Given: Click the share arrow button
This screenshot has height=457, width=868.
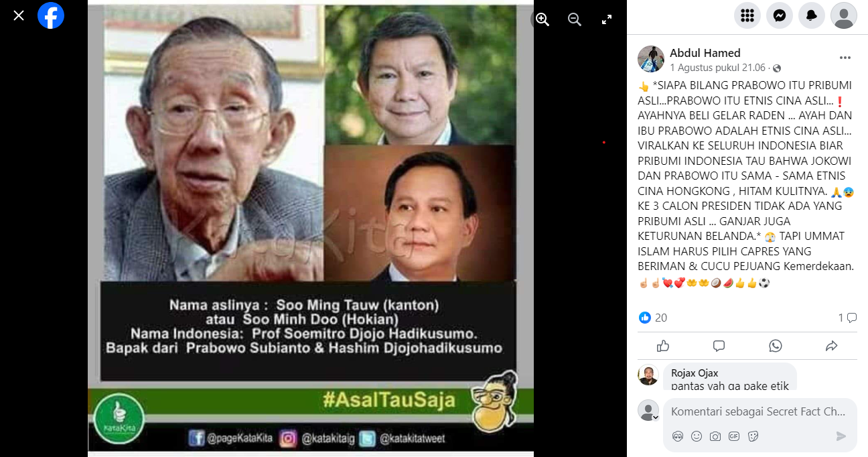Looking at the screenshot, I should (832, 346).
